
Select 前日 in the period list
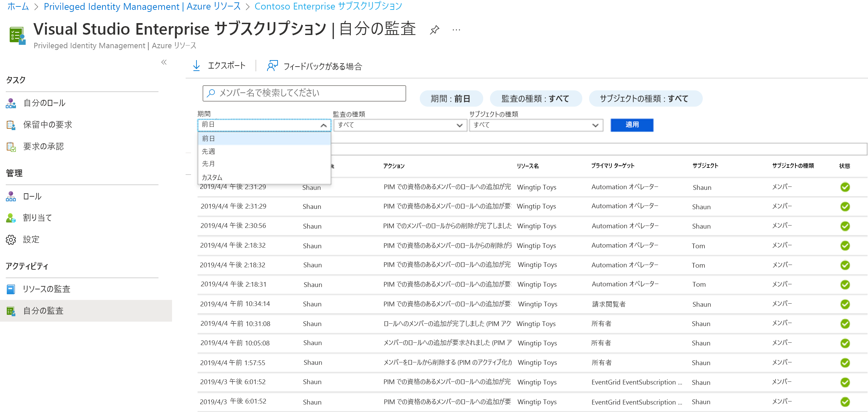point(264,139)
